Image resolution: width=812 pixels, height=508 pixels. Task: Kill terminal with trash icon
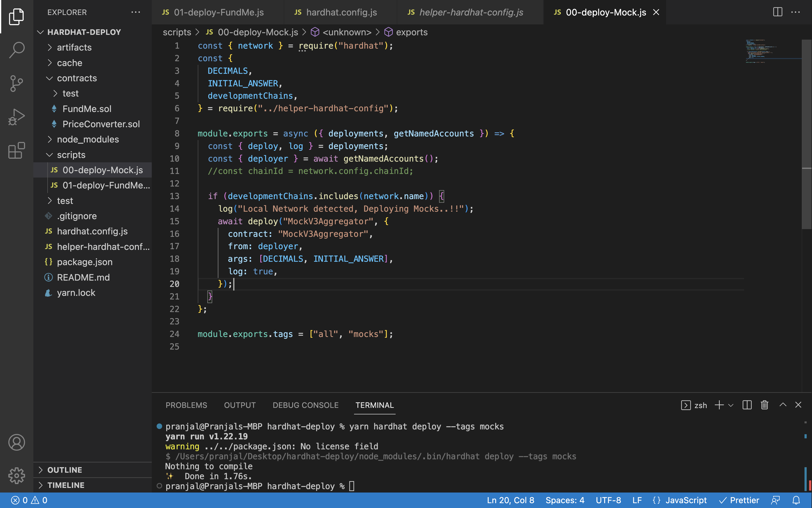pyautogui.click(x=764, y=405)
